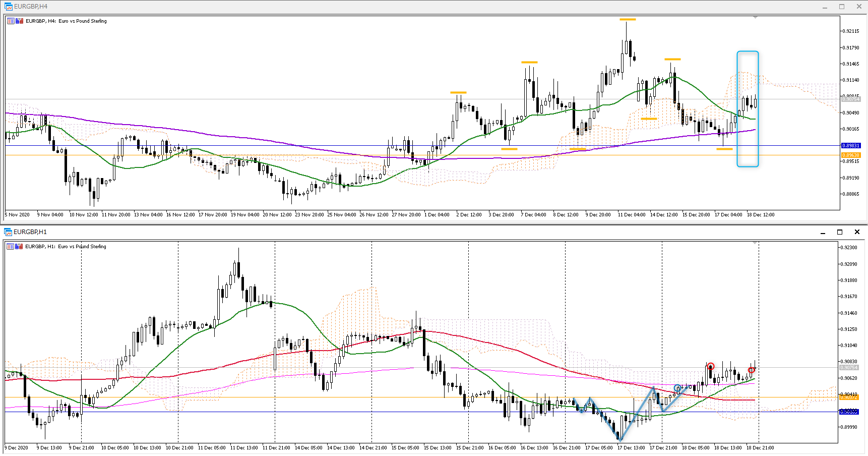Click the grey 0.90754 current price tag on H1

(x=849, y=368)
